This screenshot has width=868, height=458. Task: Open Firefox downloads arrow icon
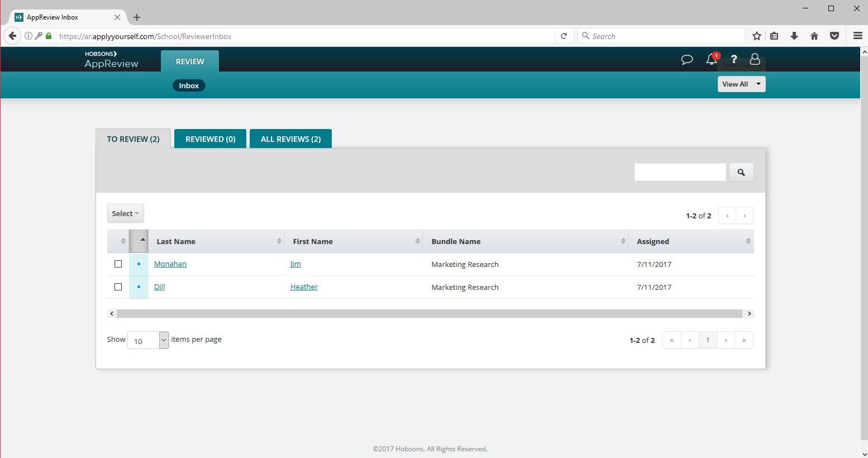[x=794, y=36]
